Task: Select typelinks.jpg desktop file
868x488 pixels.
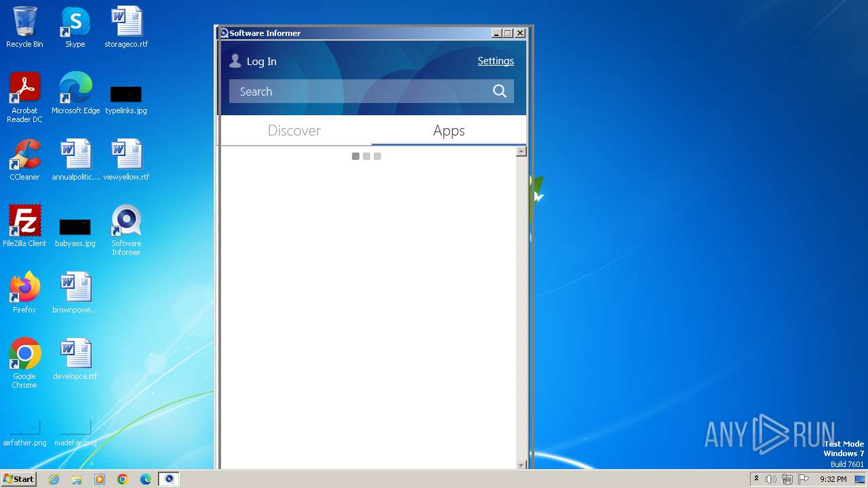Action: (x=126, y=98)
